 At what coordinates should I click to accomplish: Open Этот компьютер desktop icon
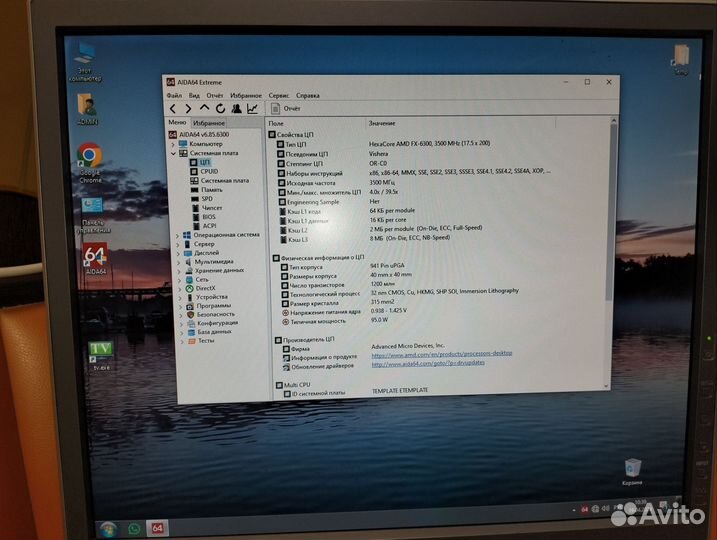click(x=85, y=63)
